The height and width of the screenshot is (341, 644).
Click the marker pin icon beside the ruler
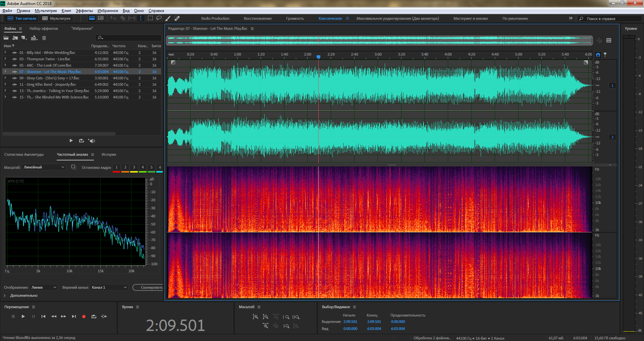605,55
